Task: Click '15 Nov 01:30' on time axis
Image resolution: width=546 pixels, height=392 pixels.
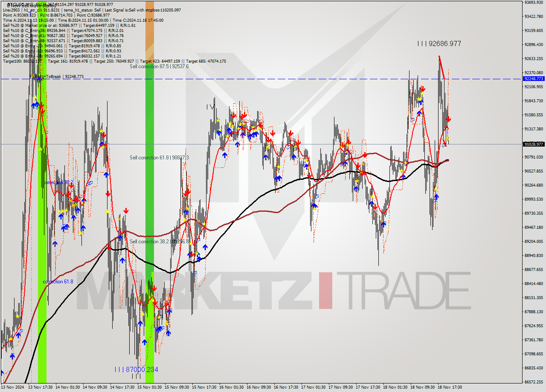Action: [150, 387]
